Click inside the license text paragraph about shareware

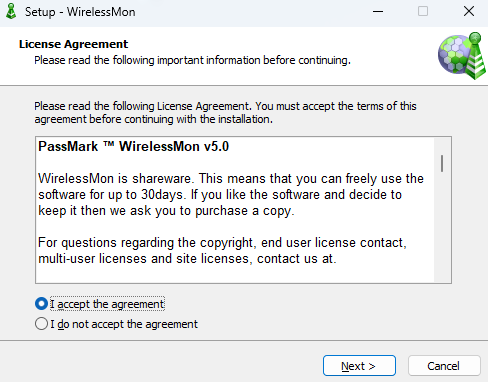(x=231, y=194)
